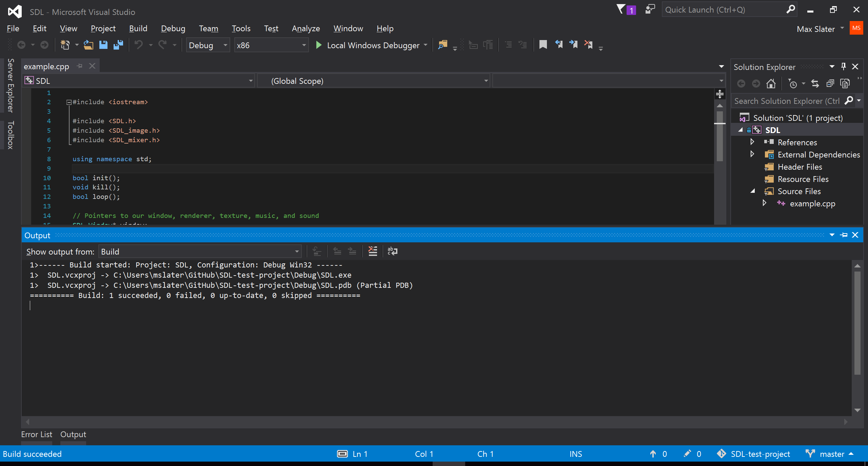This screenshot has height=466, width=868.
Task: Click the search magnifier in Solution Explorer
Action: [x=849, y=101]
